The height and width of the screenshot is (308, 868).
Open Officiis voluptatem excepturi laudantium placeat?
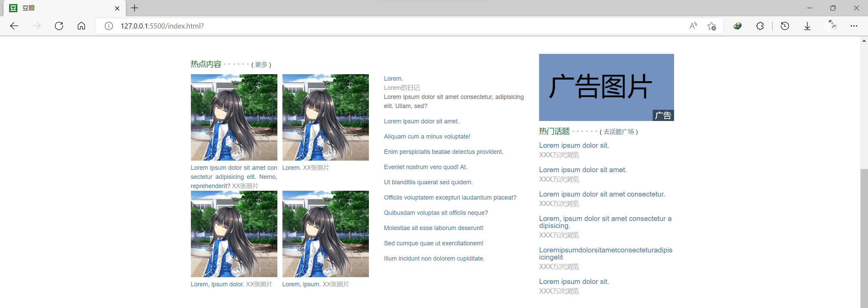(450, 197)
